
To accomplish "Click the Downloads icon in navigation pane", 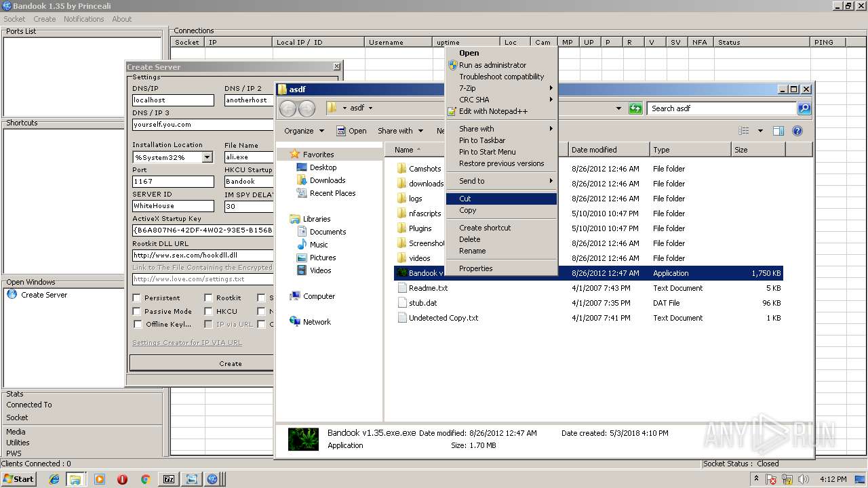I will click(x=302, y=180).
